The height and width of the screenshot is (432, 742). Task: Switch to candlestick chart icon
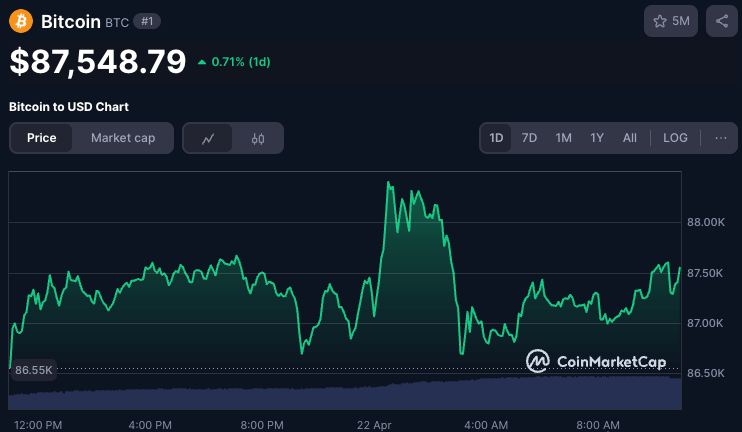click(x=258, y=138)
